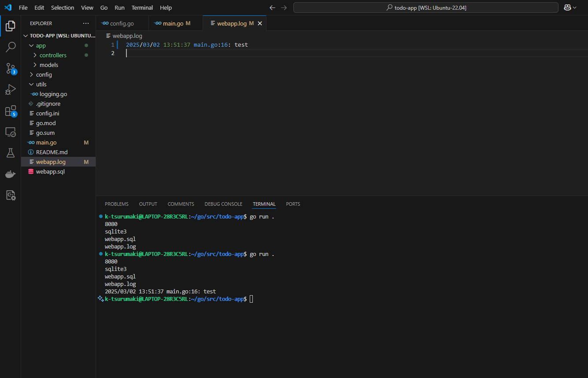
Task: Click the EXPLORER sidebar title
Action: point(41,23)
